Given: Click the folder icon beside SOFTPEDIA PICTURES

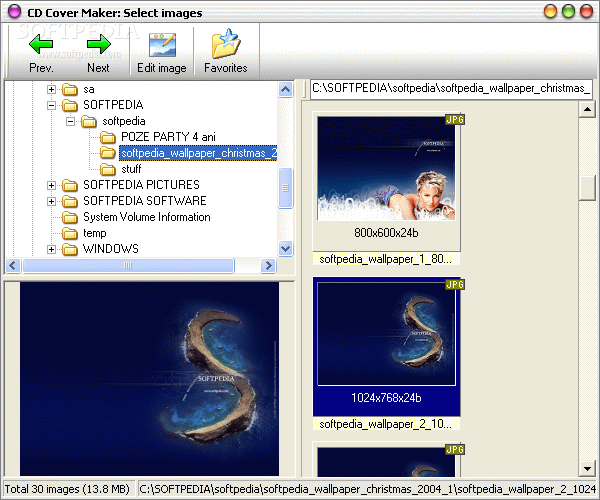Looking at the screenshot, I should coord(70,185).
